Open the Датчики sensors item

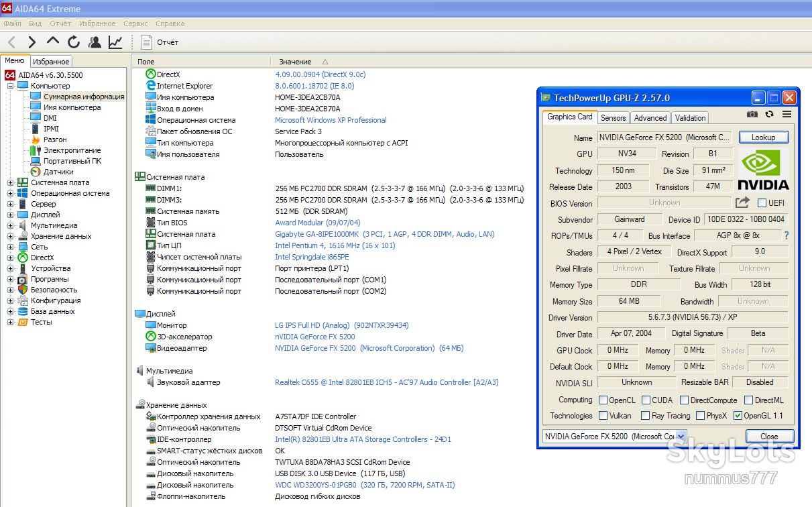[58, 172]
